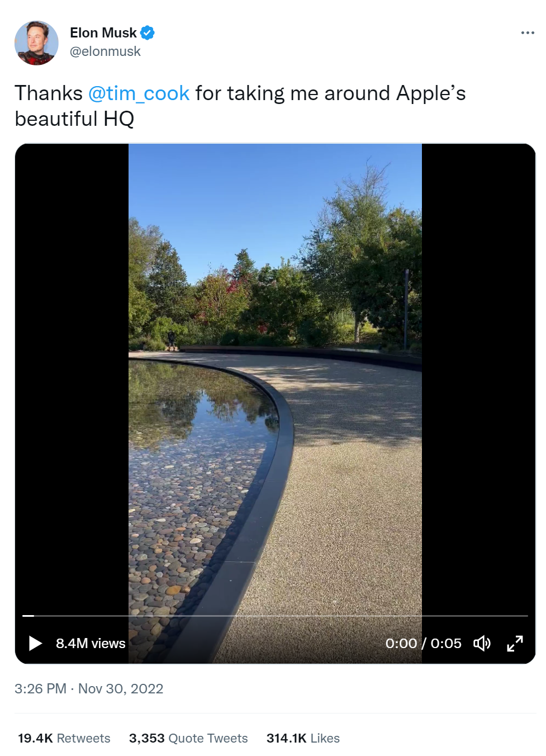
Task: View the 19.4K Retweets list
Action: tap(64, 738)
